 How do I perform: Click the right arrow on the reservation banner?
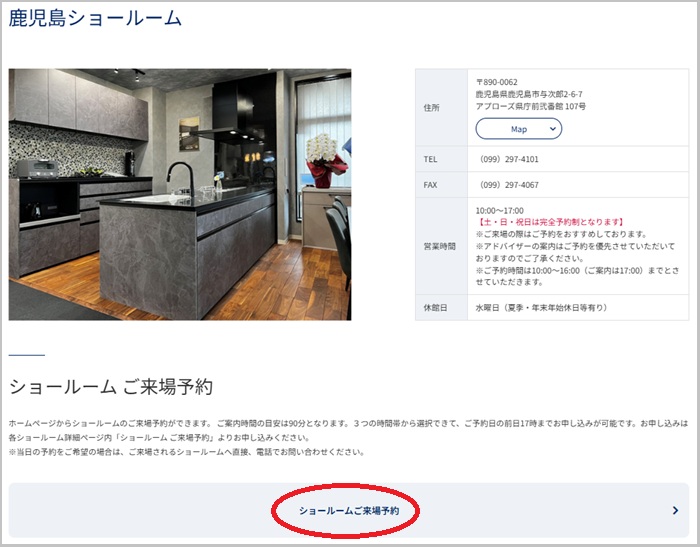tap(675, 511)
